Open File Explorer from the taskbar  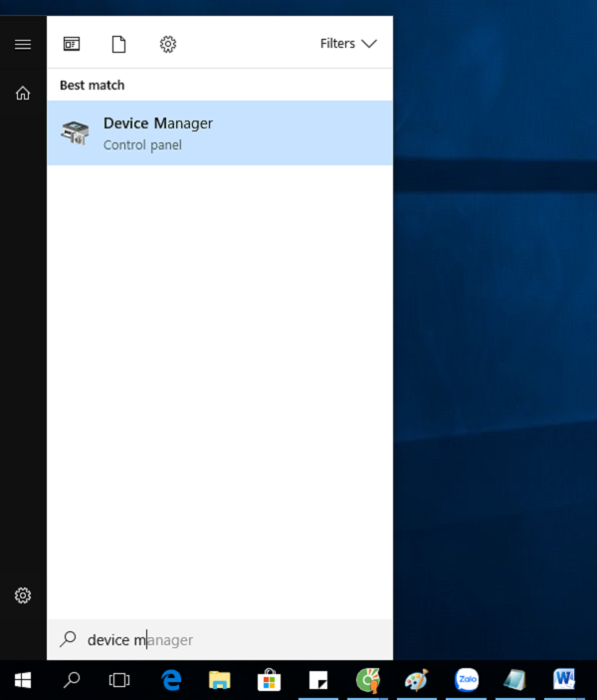[x=220, y=680]
